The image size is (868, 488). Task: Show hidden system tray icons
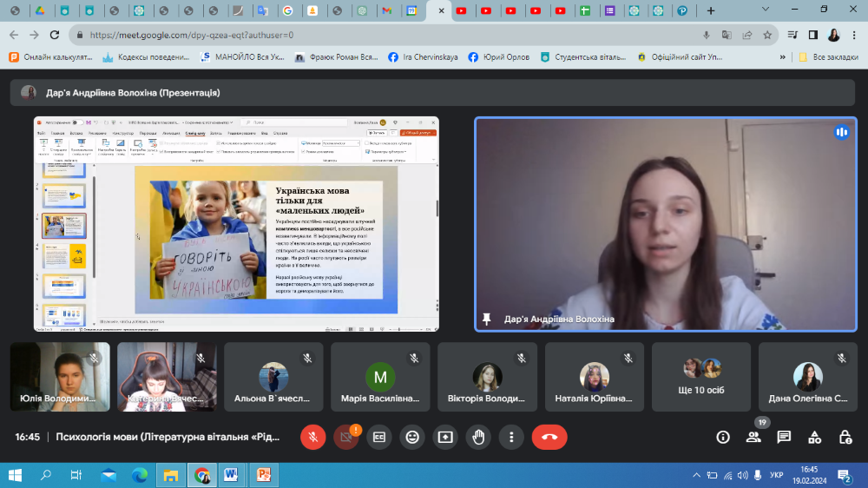(696, 475)
